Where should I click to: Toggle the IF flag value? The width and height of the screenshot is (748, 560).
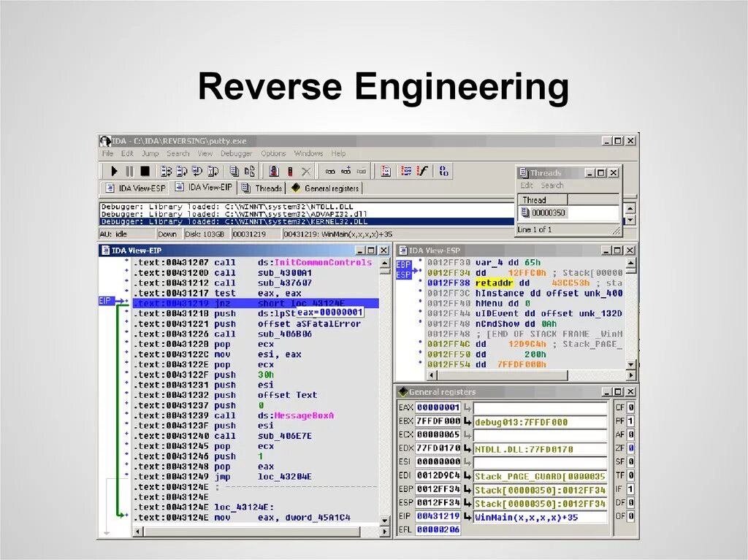(630, 489)
